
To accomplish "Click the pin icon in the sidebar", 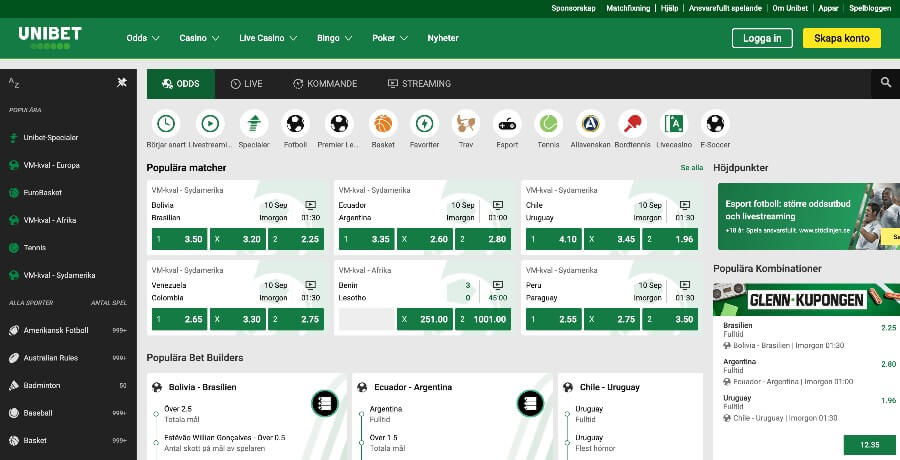I will click(x=122, y=82).
